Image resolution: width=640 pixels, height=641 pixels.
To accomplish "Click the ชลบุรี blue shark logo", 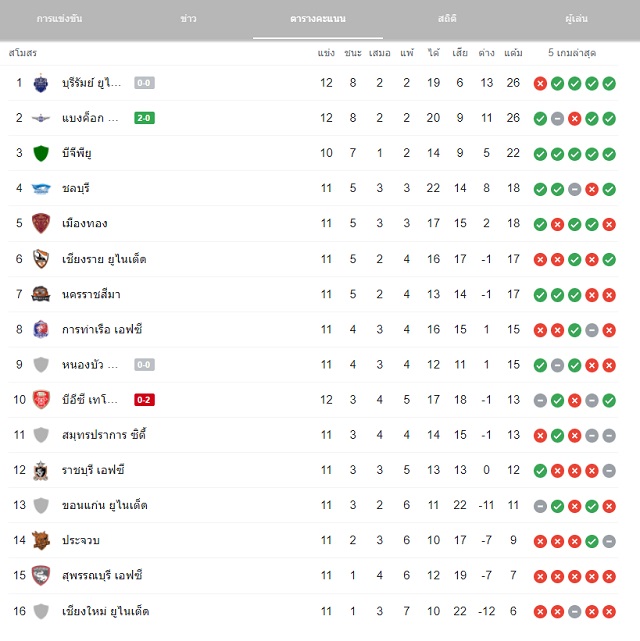I will 41,188.
